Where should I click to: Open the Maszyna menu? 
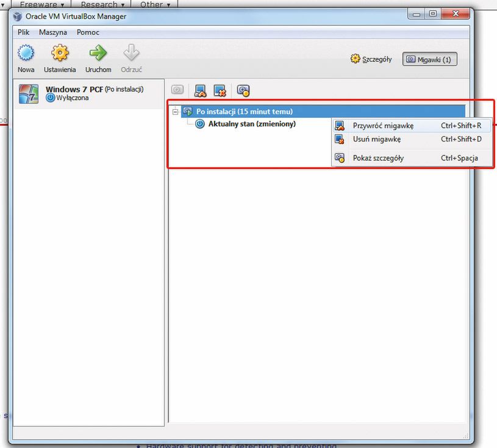[53, 32]
